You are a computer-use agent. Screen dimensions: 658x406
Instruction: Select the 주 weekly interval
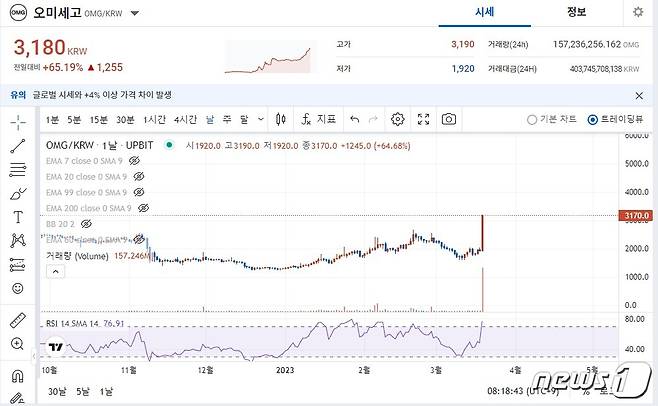227,120
